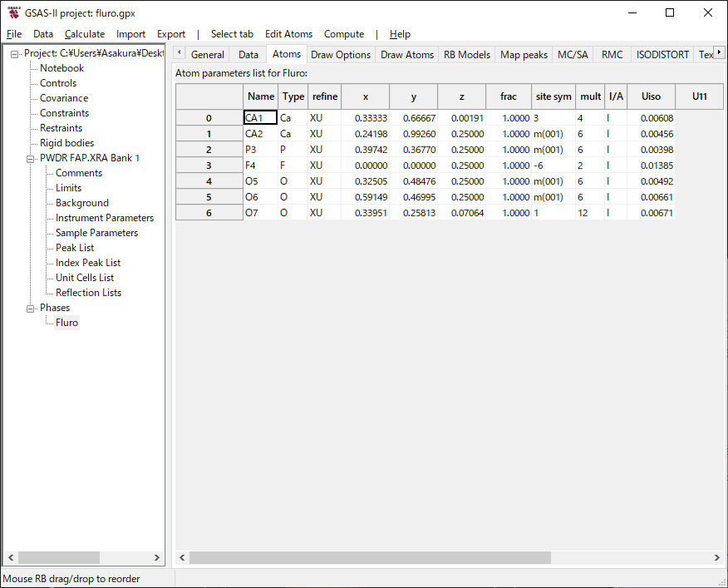Collapse the Project root tree node

[15, 54]
